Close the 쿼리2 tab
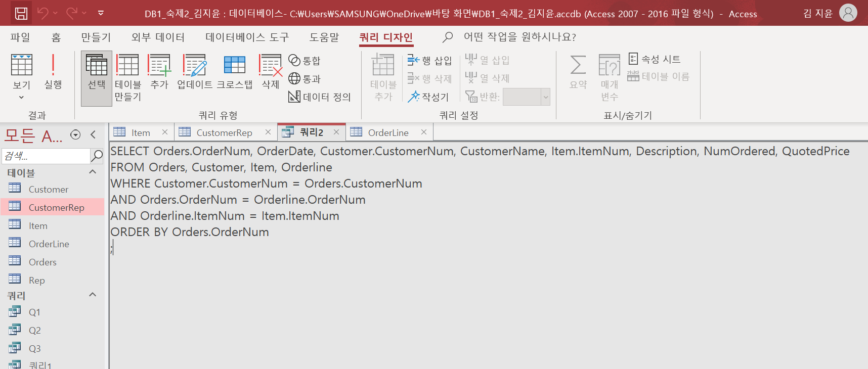Image resolution: width=868 pixels, height=369 pixels. [x=336, y=132]
